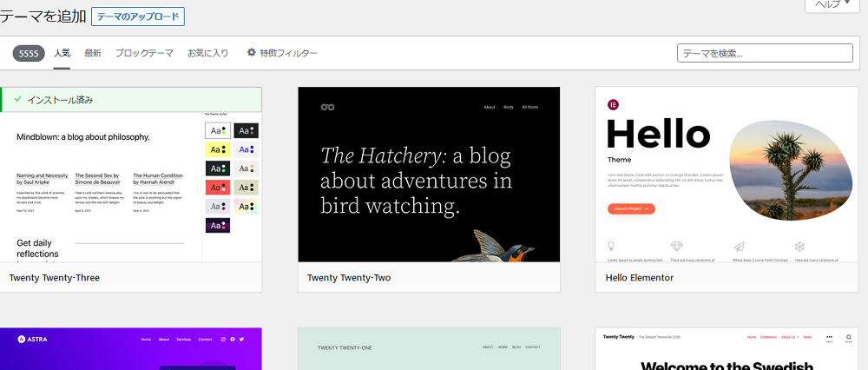Image resolution: width=868 pixels, height=370 pixels.
Task: Click the paper plane icon in Hello preview
Action: (739, 247)
